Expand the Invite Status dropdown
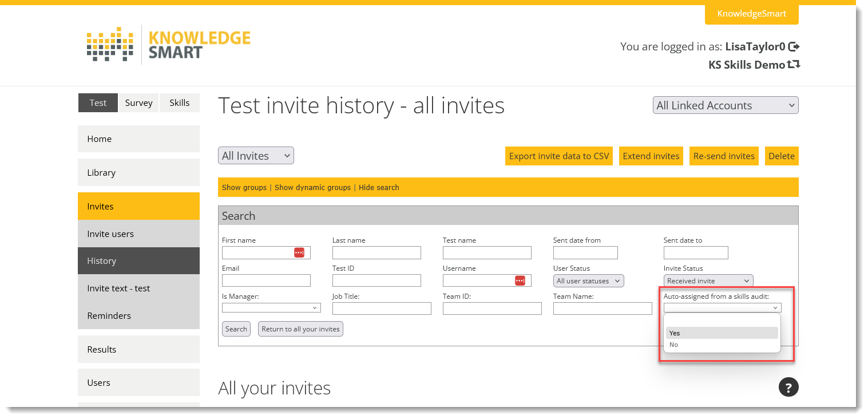This screenshot has width=868, height=419. pyautogui.click(x=708, y=281)
